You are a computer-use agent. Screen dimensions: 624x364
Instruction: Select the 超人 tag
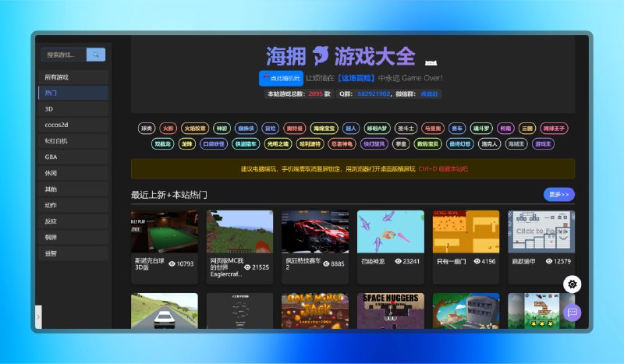pos(350,129)
